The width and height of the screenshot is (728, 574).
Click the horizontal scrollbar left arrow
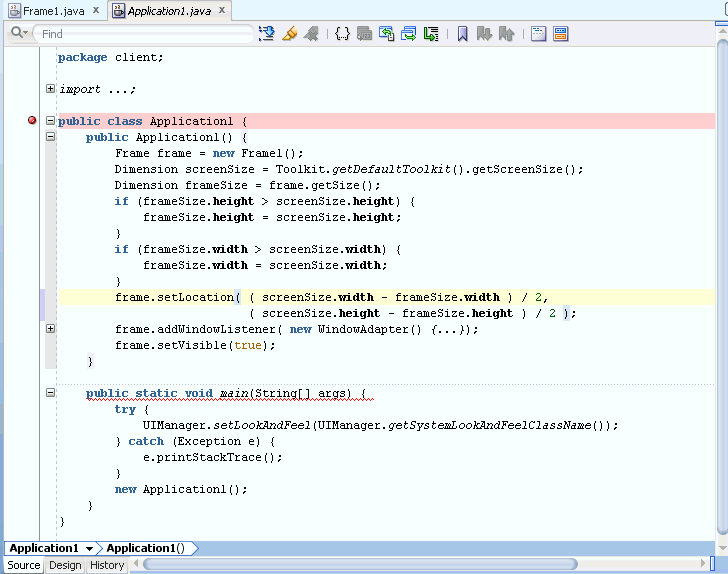coord(136,564)
